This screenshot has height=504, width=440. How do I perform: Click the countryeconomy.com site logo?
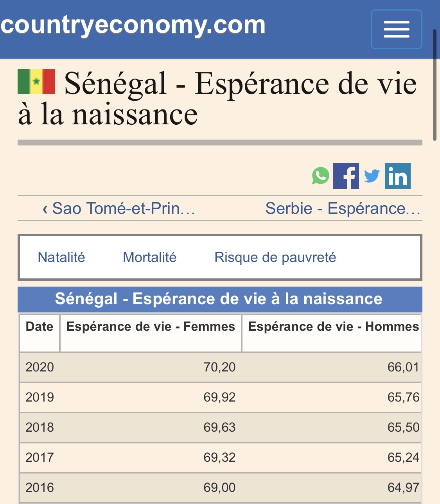point(133,25)
